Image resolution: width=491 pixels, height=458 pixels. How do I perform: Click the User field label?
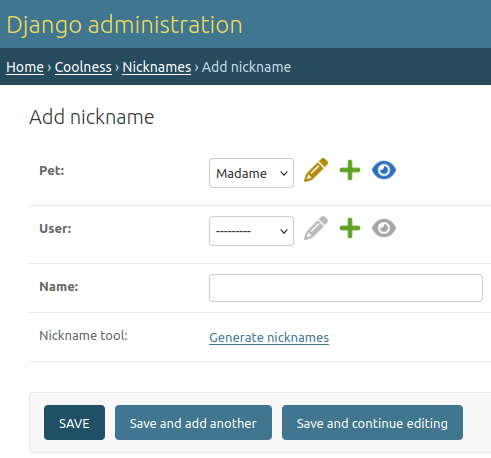(55, 229)
